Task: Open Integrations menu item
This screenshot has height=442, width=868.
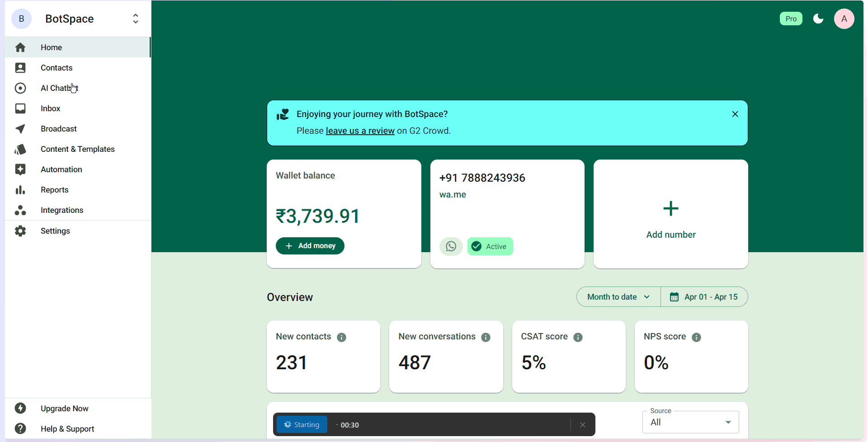Action: point(78,210)
